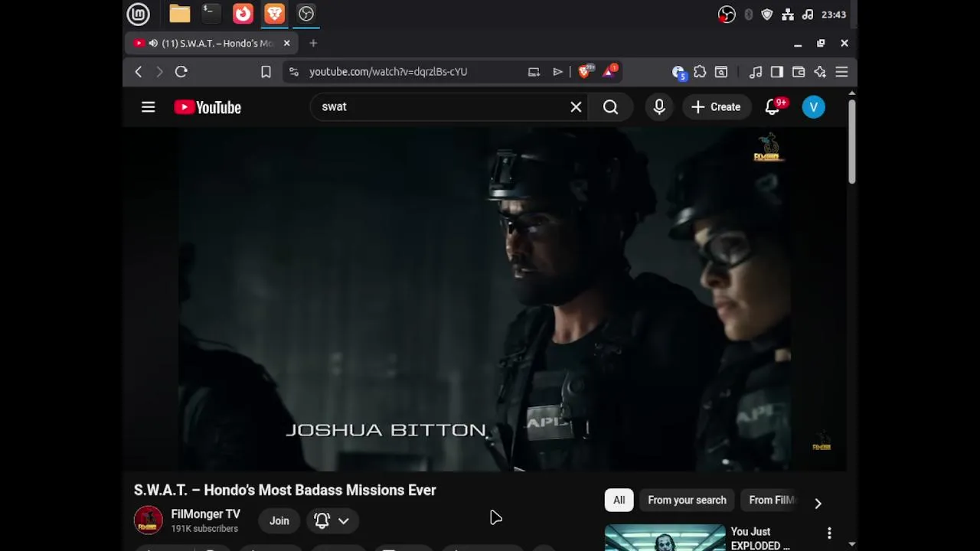
Task: Open the YouTube guide menu
Action: (x=149, y=107)
